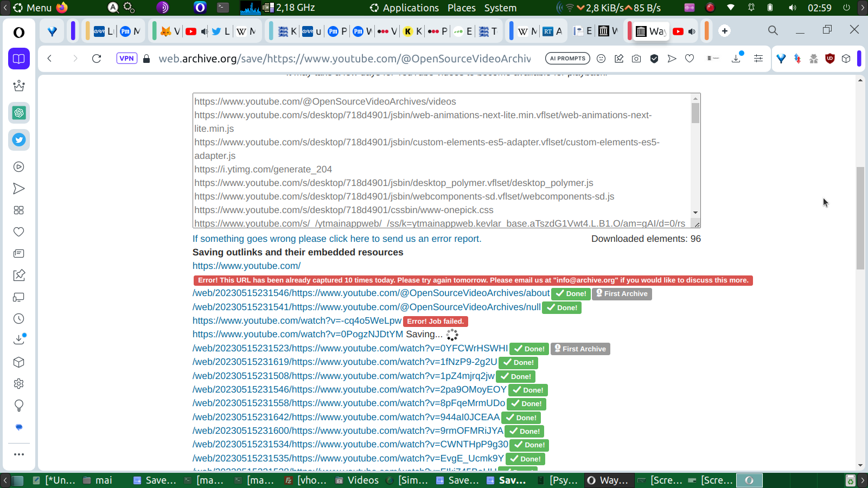
Task: Click the address bar URL field
Action: [344, 59]
